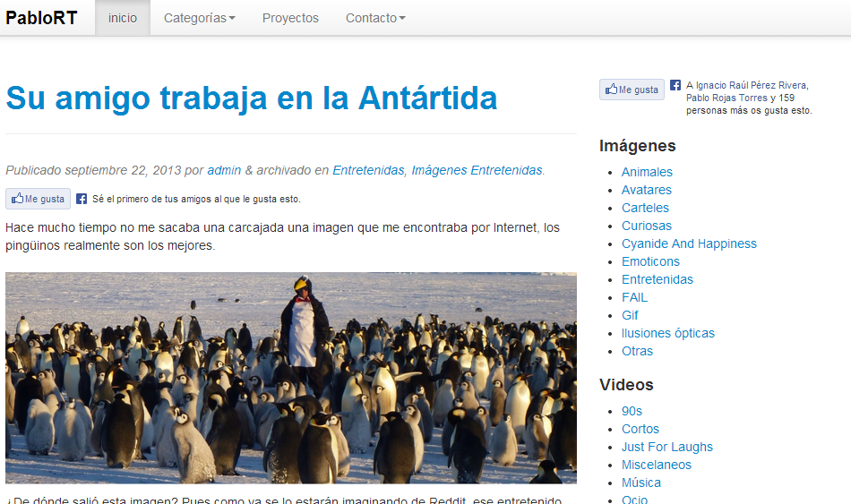Click the PabloRT site brand logo
The image size is (851, 504).
[41, 18]
